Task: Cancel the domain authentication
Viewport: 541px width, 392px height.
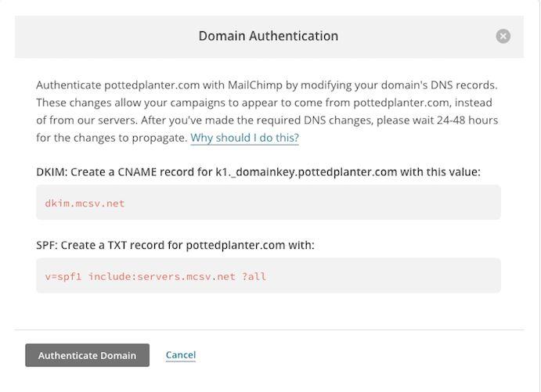Action: click(x=180, y=354)
